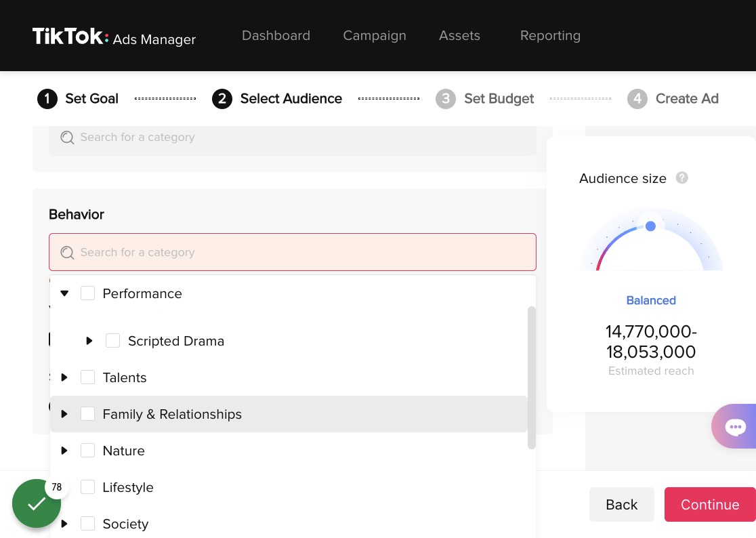Click the Talents category label
Image resolution: width=756 pixels, height=538 pixels.
click(125, 377)
